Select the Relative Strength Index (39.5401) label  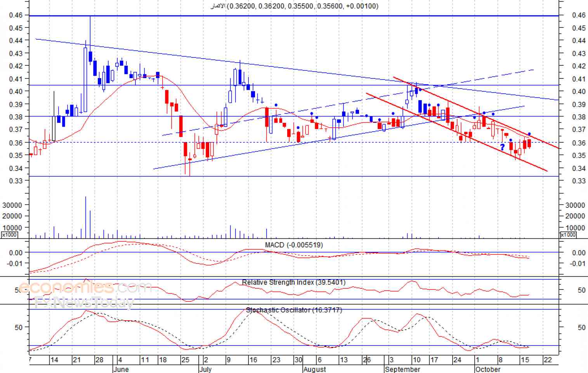point(293,282)
